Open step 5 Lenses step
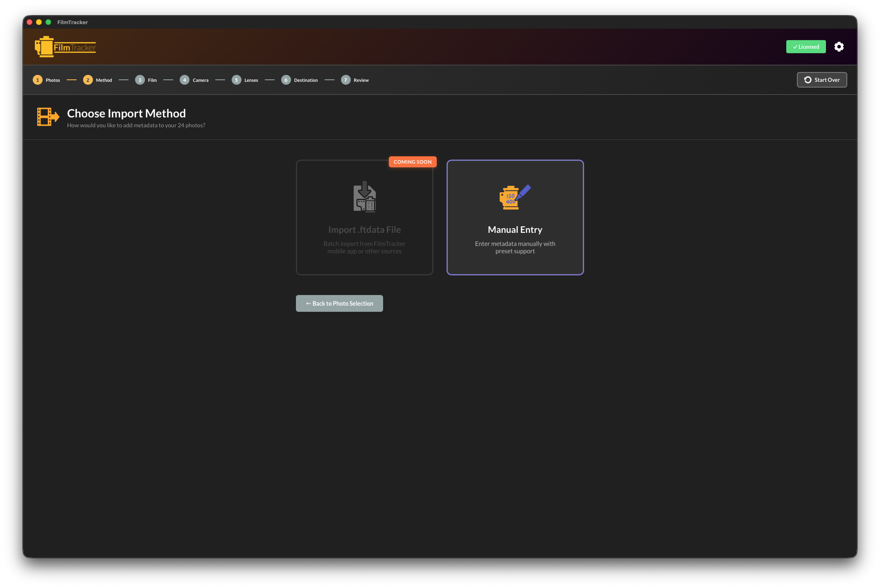Screen dimensions: 880x588 pos(236,80)
